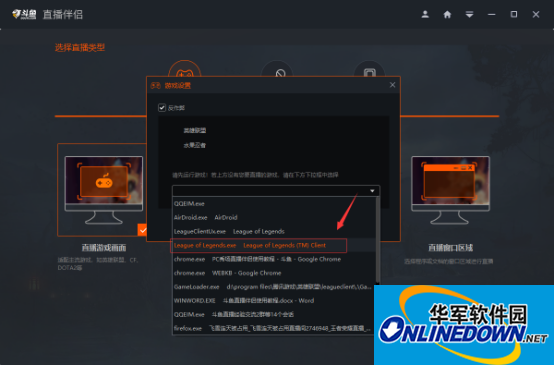This screenshot has height=365, width=554.
Task: Select LeagueClientUx.exe League of Legends entry
Action: (x=274, y=231)
